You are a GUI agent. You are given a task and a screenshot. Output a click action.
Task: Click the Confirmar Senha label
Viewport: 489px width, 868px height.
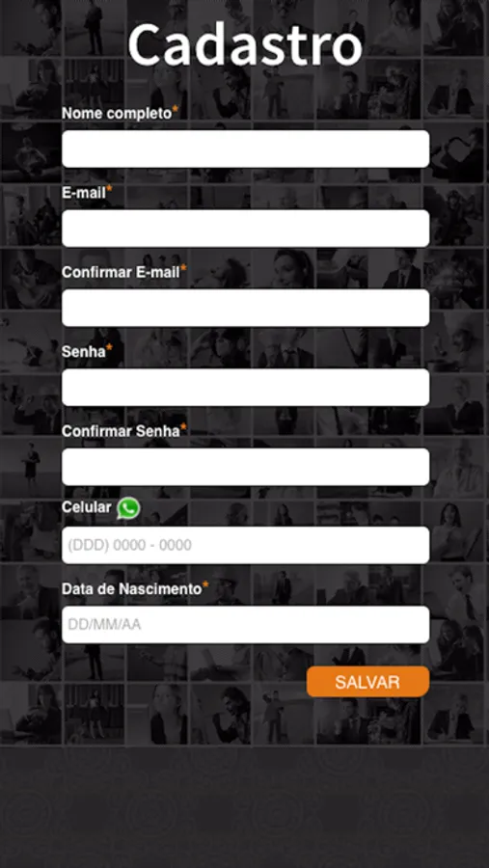121,431
